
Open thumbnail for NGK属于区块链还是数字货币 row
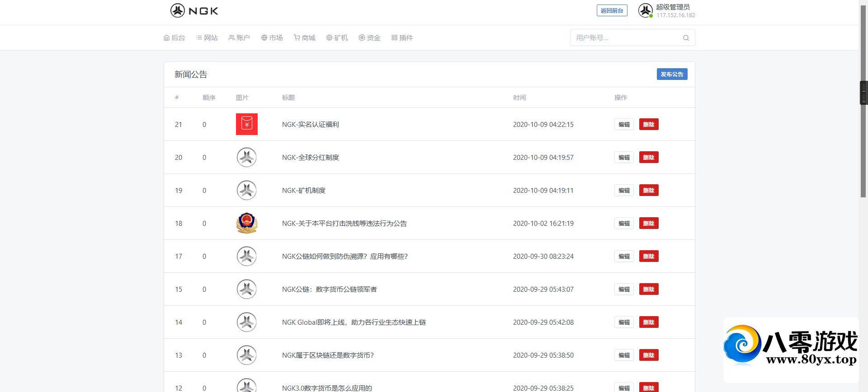[x=247, y=355]
